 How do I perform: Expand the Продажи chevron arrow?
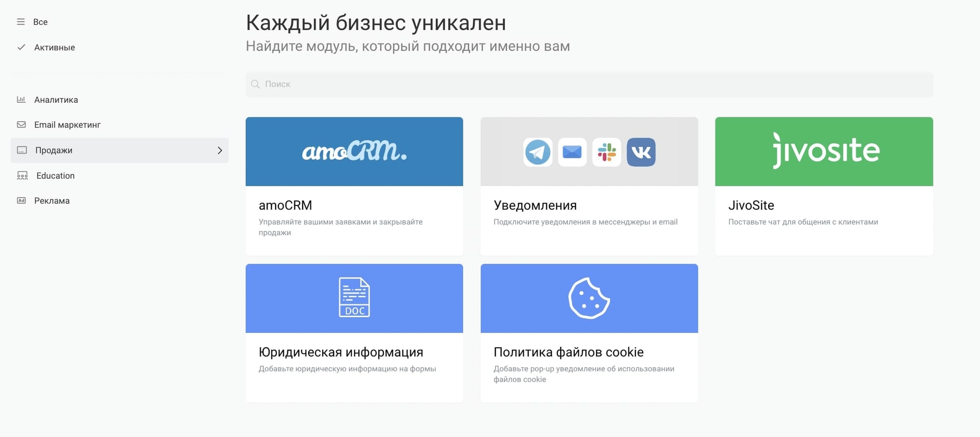click(220, 150)
